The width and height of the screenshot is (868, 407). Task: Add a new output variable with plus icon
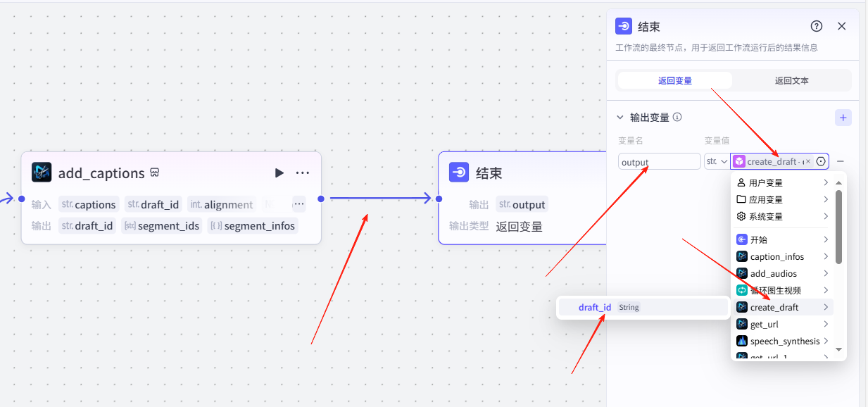[x=843, y=118]
